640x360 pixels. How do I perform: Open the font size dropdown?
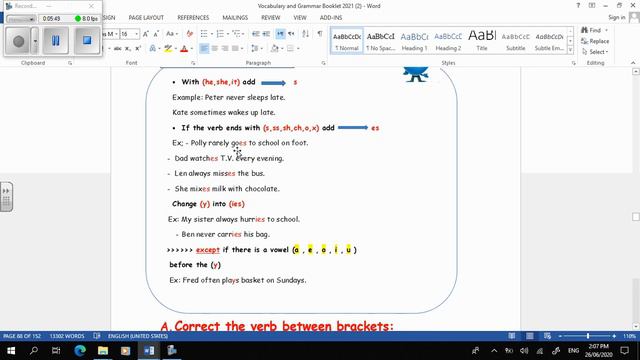[137, 34]
